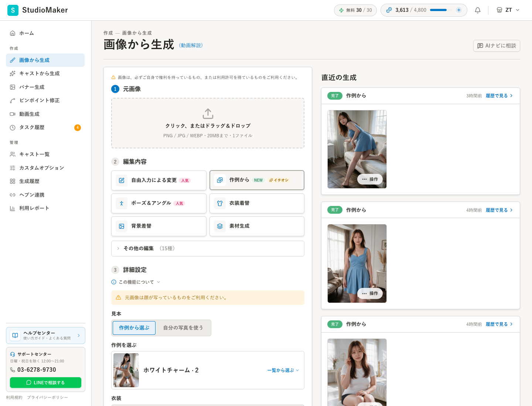Click LINEで相談する button
Viewport: 532px width, 406px height.
pyautogui.click(x=45, y=383)
